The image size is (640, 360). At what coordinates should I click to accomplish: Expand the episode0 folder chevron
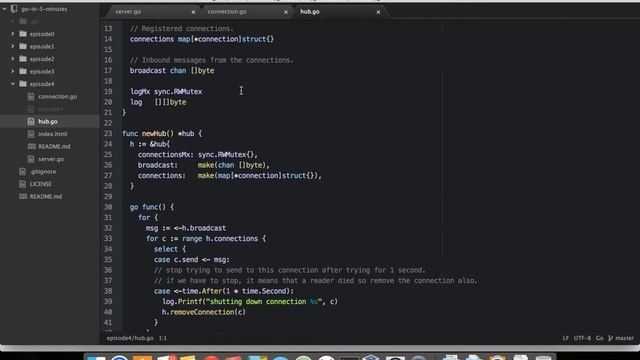(x=13, y=34)
